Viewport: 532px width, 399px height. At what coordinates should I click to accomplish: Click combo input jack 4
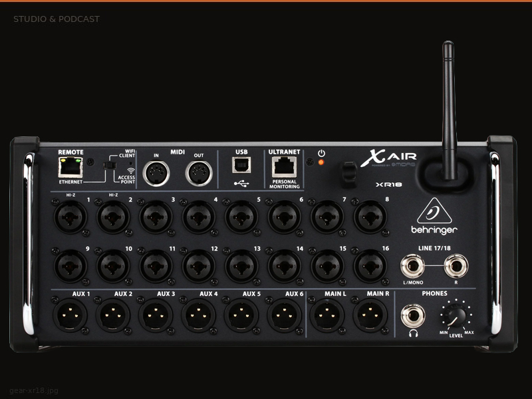[199, 217]
